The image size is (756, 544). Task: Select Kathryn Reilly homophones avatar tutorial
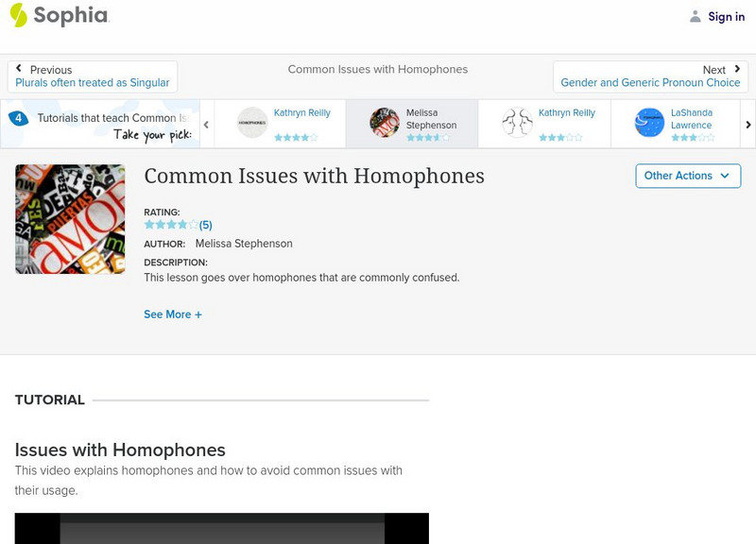[252, 123]
